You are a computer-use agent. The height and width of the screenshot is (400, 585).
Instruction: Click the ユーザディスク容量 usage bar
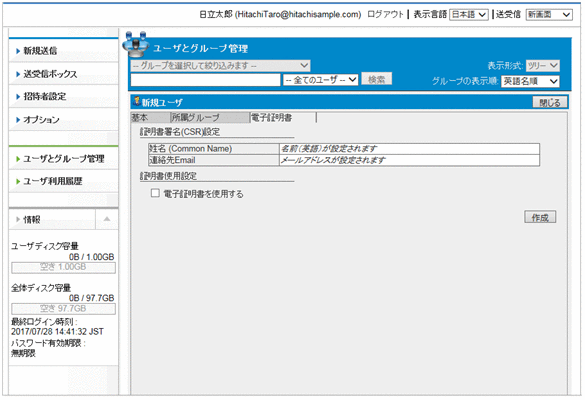63,267
